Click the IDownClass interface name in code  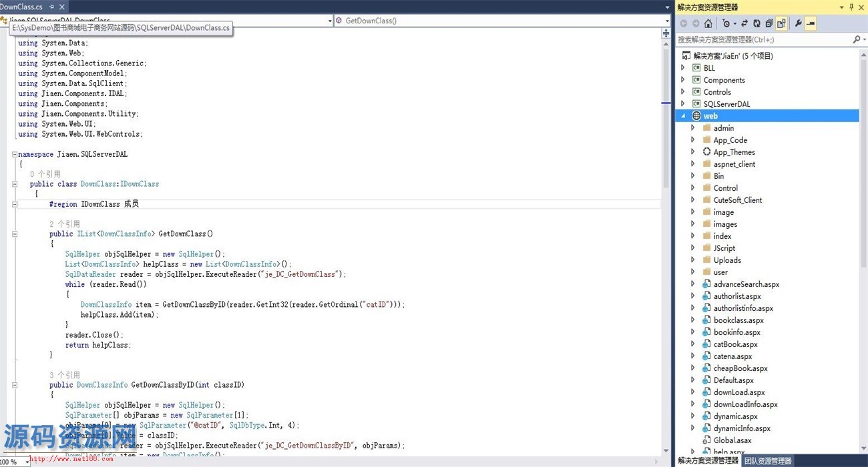click(140, 184)
